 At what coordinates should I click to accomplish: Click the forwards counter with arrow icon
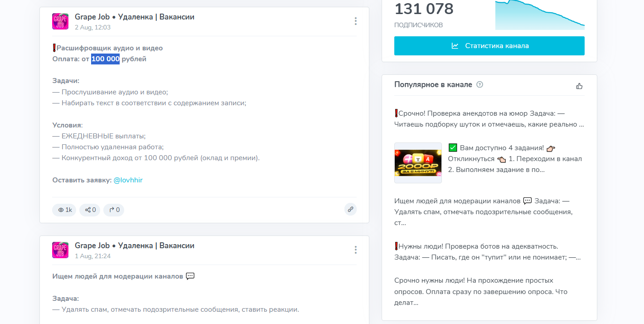pos(114,210)
